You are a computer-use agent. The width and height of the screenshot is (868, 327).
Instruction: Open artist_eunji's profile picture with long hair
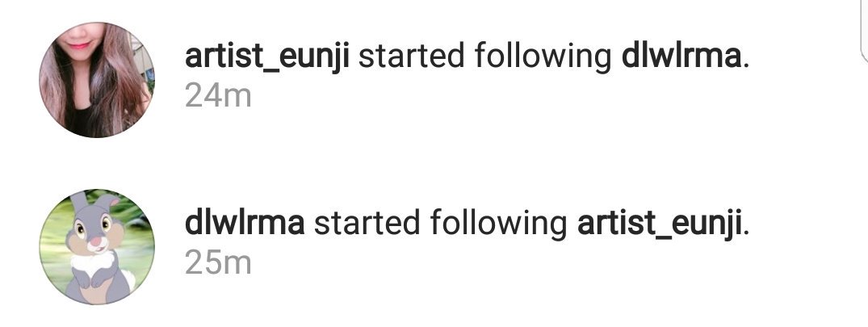[97, 80]
